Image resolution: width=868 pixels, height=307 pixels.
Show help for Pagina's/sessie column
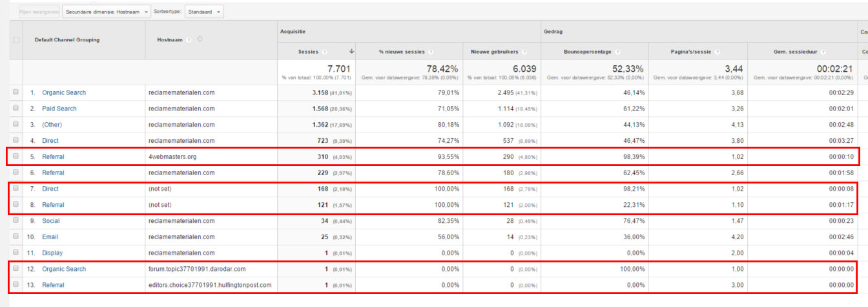coord(718,52)
